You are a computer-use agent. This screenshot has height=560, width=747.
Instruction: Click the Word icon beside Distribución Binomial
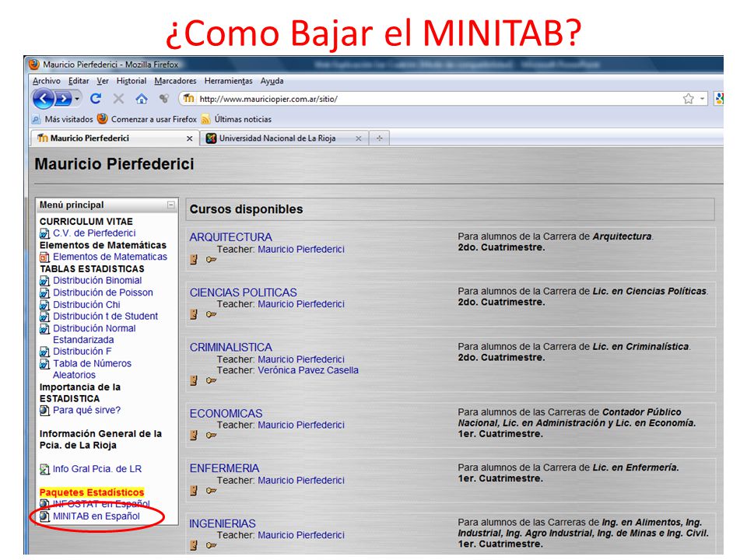(44, 281)
